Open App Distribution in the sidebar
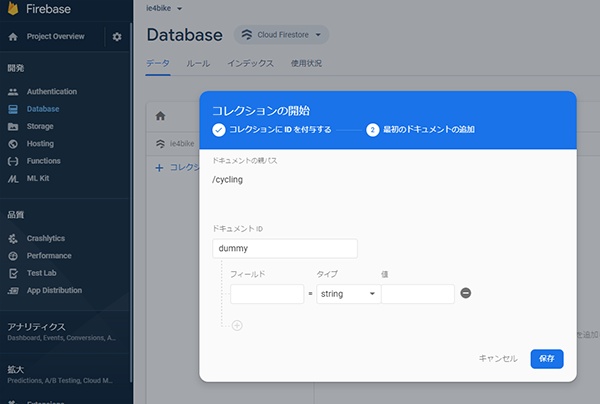Screen dimensions: 600x404 coord(54,291)
